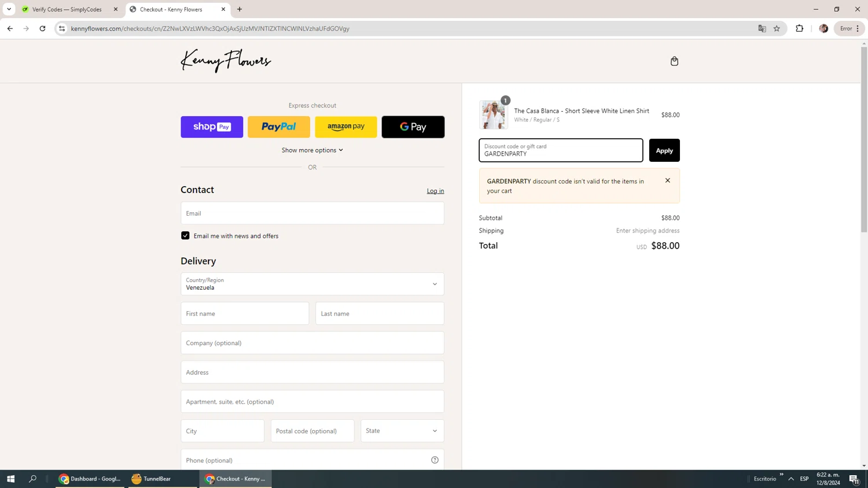Click the City field
This screenshot has height=488, width=868.
pyautogui.click(x=222, y=431)
